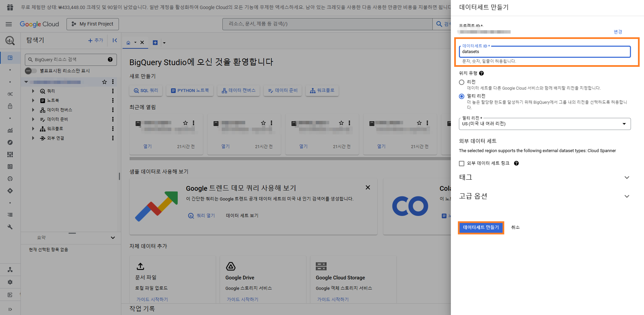Open project row three-dot actions menu
Screen dimensions: 644x315
pyautogui.click(x=113, y=82)
